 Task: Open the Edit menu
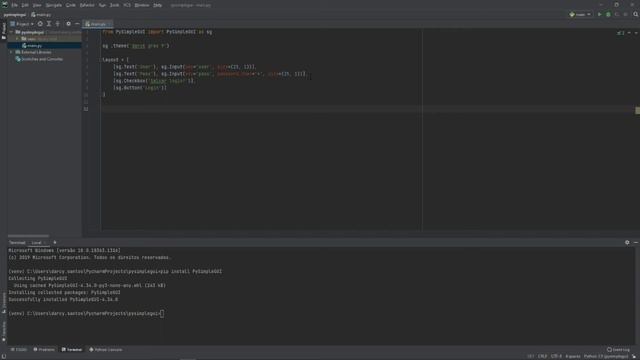tap(25, 5)
